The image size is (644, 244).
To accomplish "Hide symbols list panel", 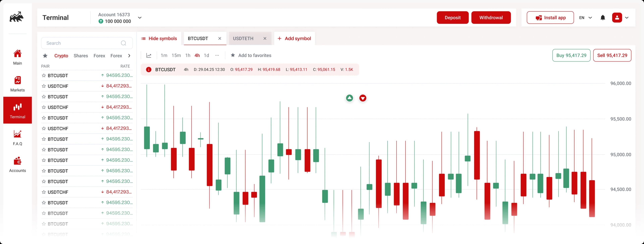I will tap(159, 38).
